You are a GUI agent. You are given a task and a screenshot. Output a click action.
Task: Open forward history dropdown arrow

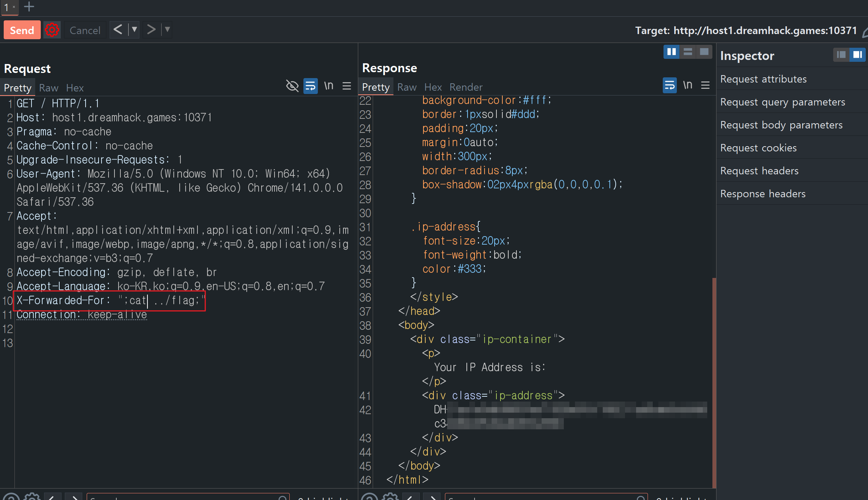click(167, 30)
